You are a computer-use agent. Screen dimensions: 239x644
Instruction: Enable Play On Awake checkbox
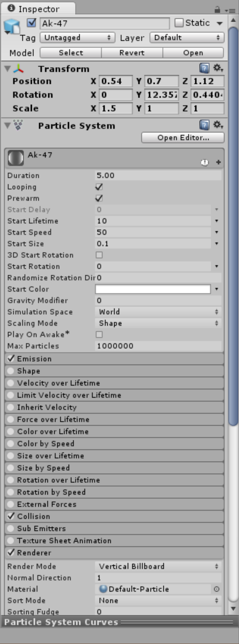pyautogui.click(x=99, y=334)
